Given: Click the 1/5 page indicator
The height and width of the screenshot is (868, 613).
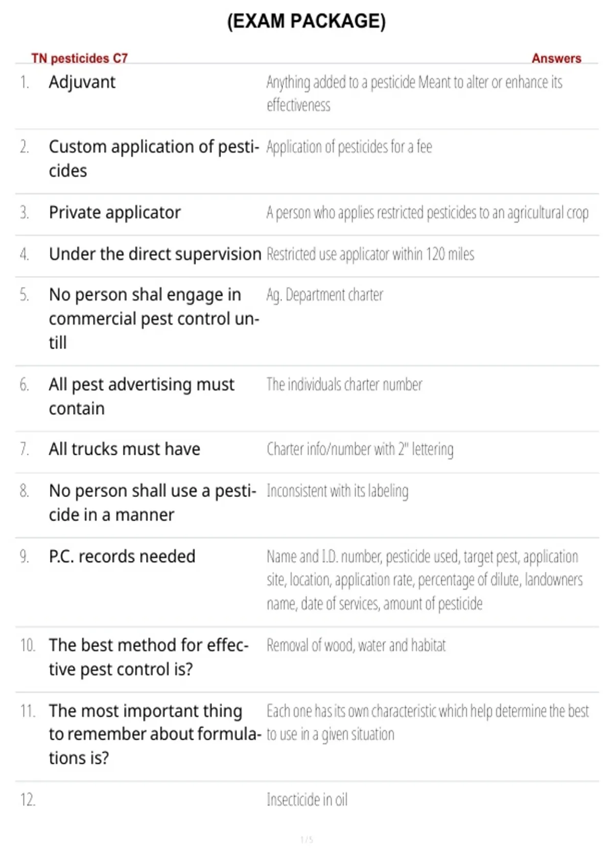Looking at the screenshot, I should tap(306, 839).
